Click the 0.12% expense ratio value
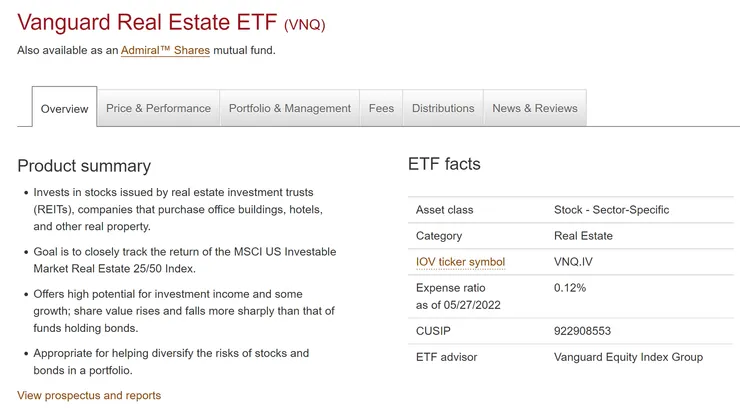Image resolution: width=740 pixels, height=408 pixels. [570, 288]
